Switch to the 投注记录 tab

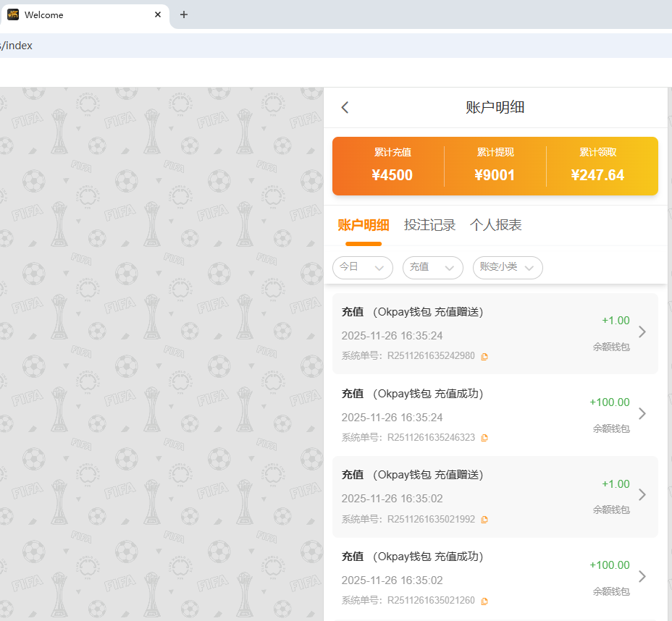click(429, 225)
